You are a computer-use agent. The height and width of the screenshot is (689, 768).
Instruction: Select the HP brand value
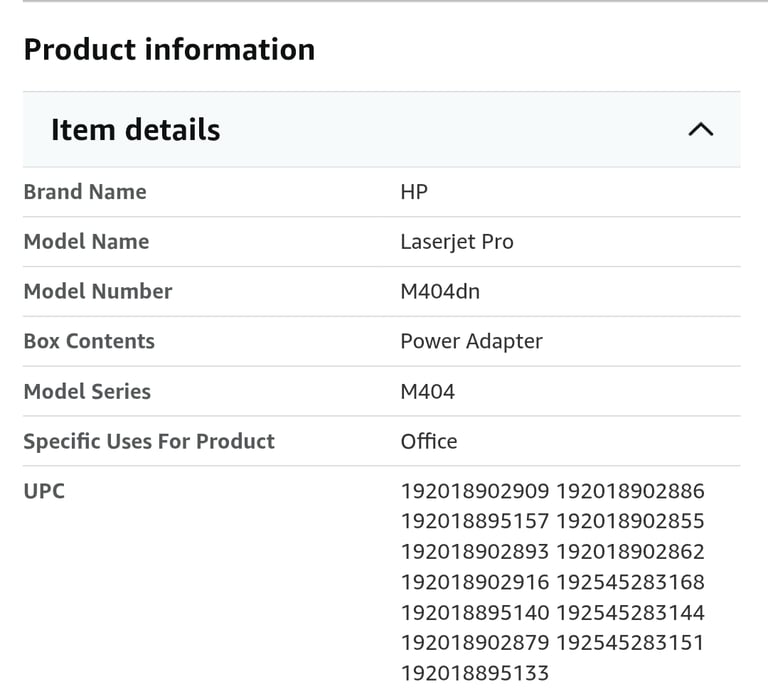[414, 192]
